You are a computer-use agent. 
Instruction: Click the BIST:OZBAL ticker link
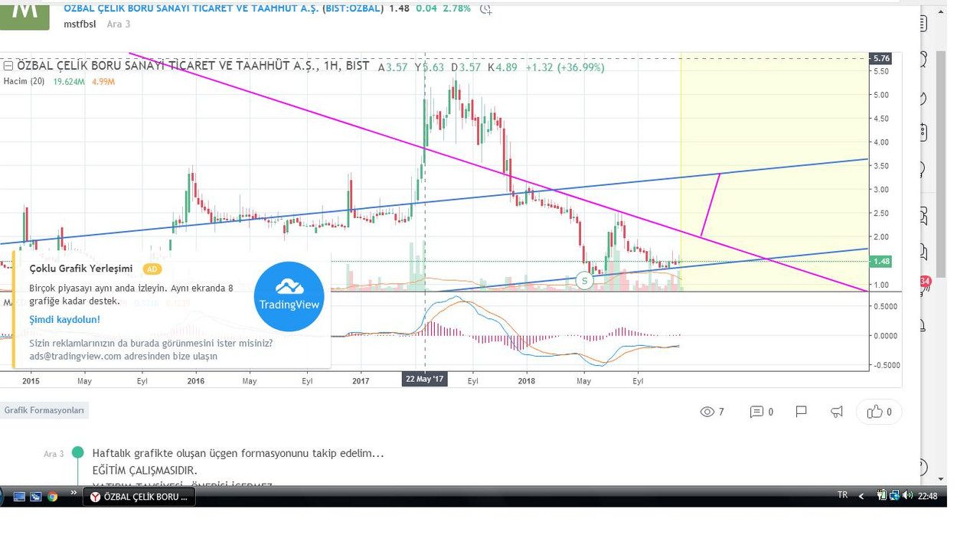point(353,8)
